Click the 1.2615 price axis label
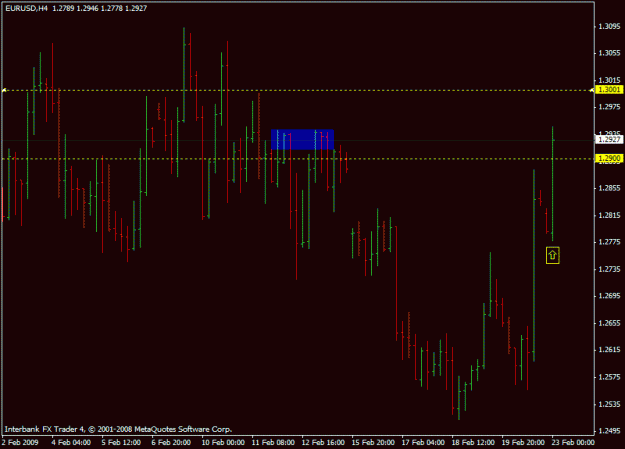The height and width of the screenshot is (449, 625). pos(609,350)
